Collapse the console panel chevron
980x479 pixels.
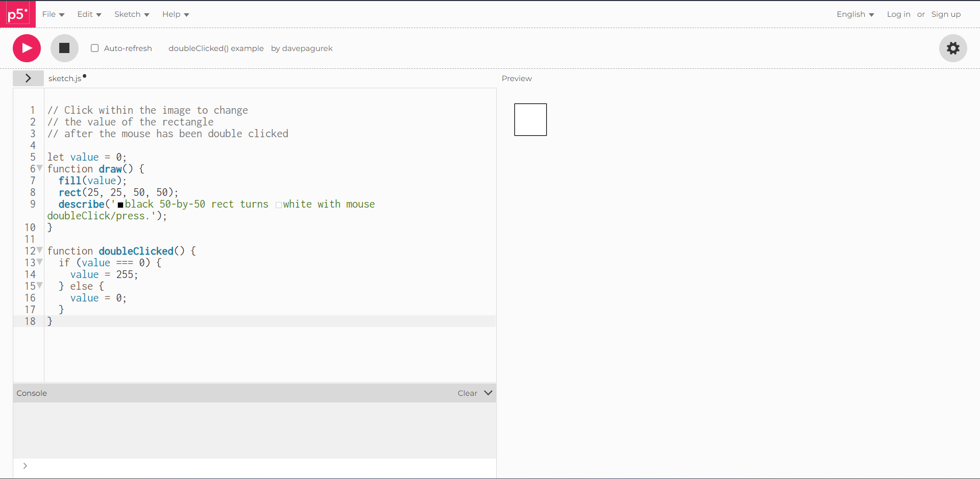(x=488, y=393)
